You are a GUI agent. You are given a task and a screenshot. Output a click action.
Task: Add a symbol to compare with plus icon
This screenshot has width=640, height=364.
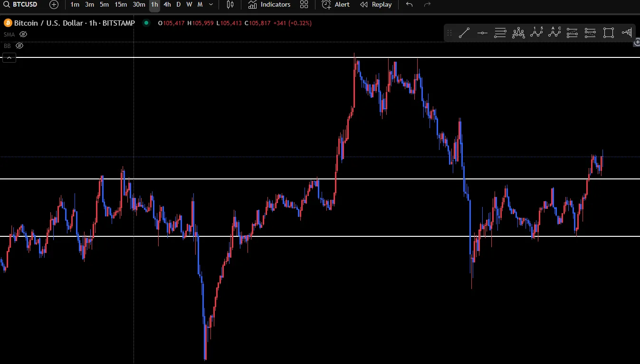click(54, 5)
